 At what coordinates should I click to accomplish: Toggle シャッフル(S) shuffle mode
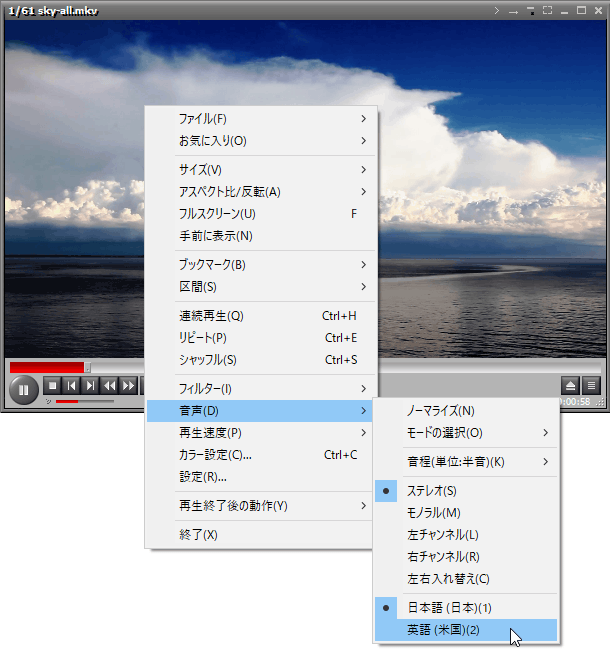coord(261,360)
